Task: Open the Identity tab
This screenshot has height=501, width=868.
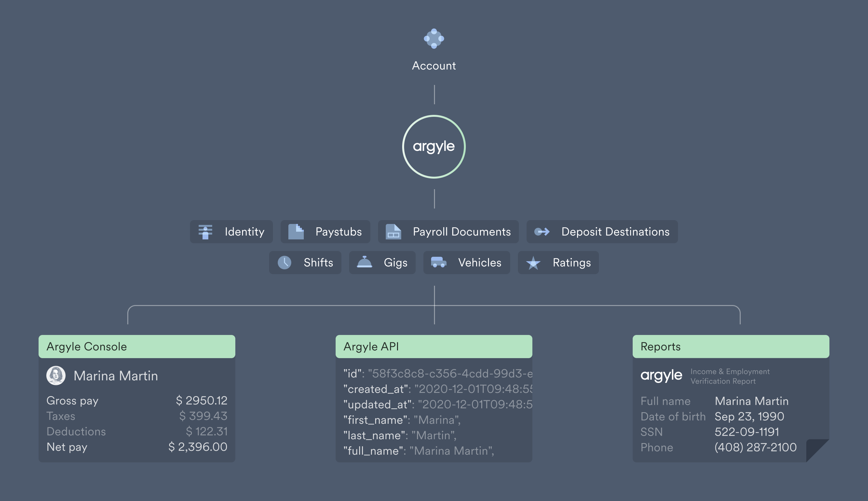Action: click(233, 231)
